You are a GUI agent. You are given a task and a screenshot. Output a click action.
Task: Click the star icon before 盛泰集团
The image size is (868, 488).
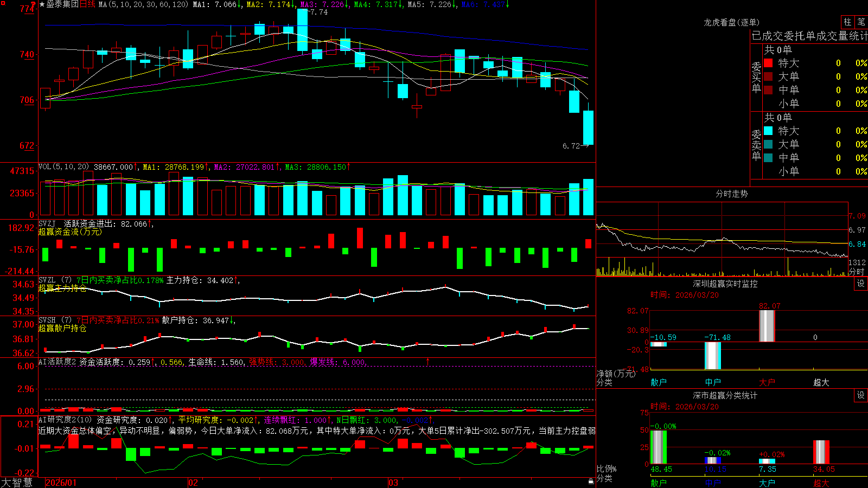[x=42, y=4]
